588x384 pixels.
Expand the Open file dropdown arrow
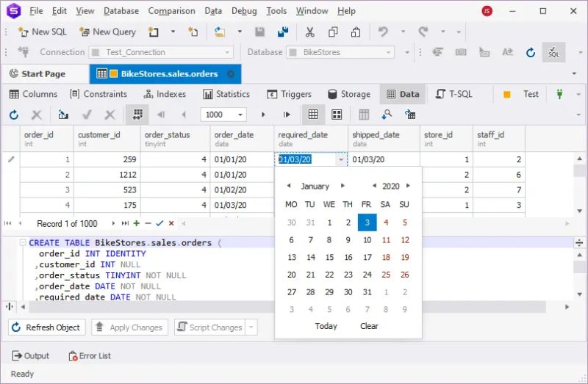click(x=240, y=32)
